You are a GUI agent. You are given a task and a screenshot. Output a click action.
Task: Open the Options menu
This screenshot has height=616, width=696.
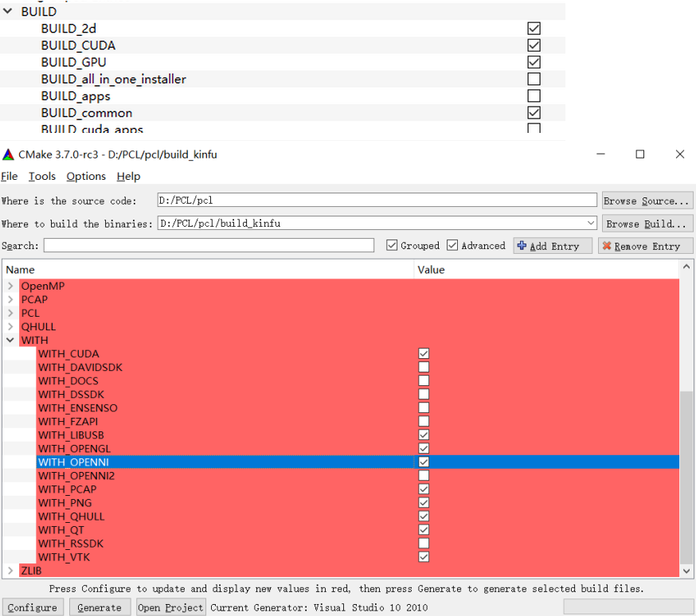click(x=86, y=176)
